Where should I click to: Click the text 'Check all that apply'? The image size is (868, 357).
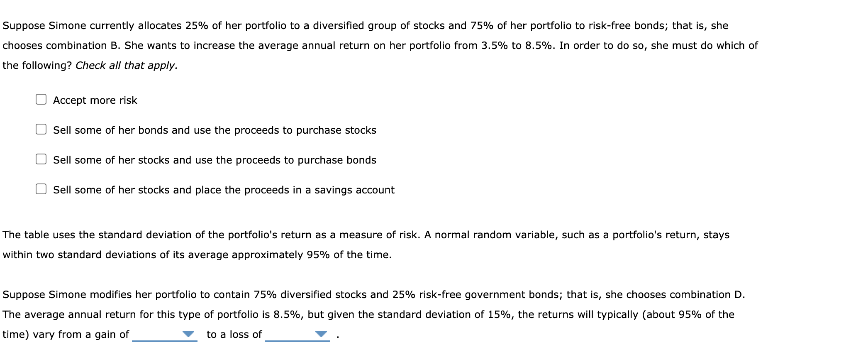click(x=125, y=65)
